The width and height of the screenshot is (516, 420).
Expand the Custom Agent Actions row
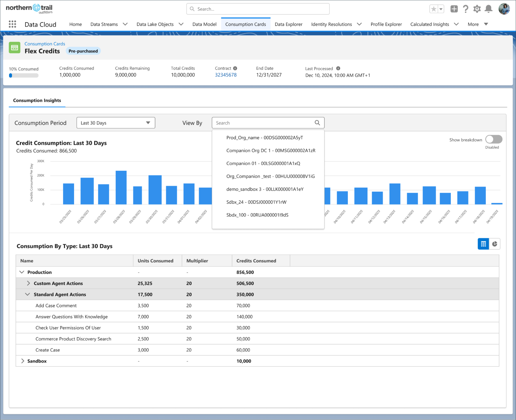pyautogui.click(x=28, y=283)
